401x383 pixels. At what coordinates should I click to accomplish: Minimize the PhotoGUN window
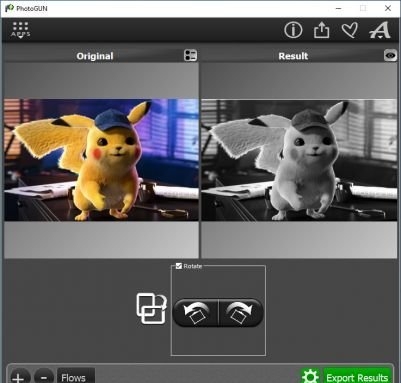(339, 8)
